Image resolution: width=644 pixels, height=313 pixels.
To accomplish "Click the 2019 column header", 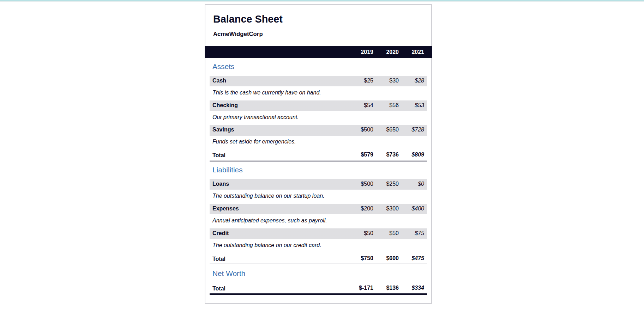I will [367, 52].
